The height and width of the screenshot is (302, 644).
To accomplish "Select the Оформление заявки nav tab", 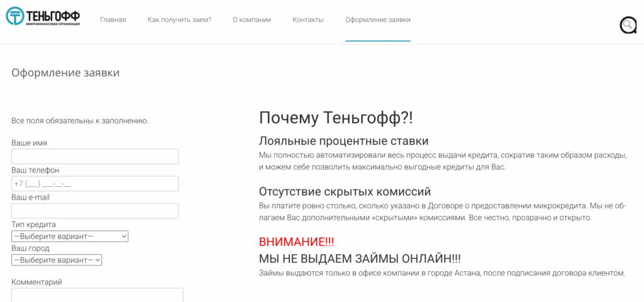I will (378, 20).
